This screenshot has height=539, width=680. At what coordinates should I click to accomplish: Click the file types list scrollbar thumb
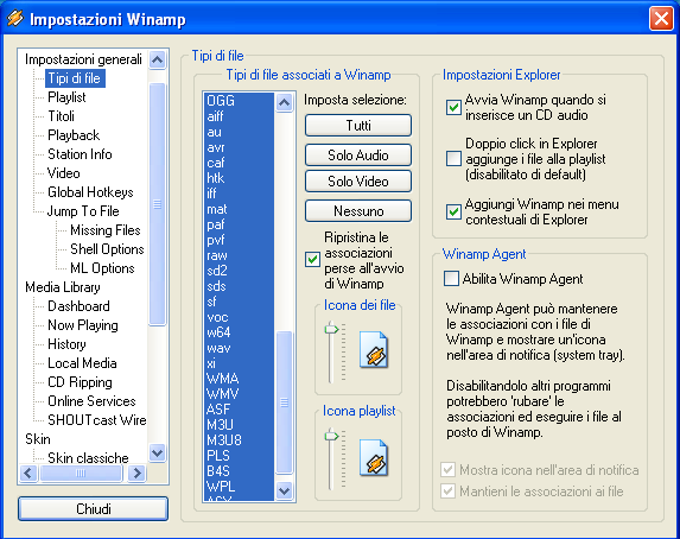pos(284,402)
